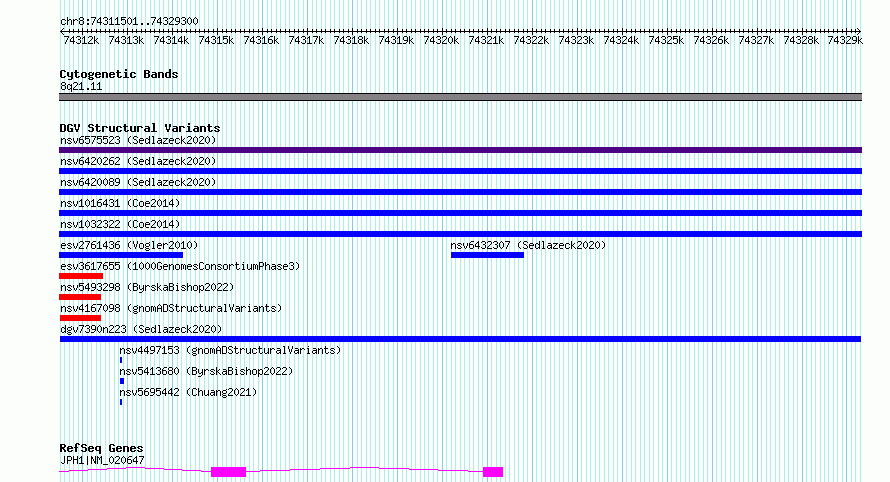
Task: Open nsv5413680 (ByrskaBishop2022) label
Action: click(x=206, y=371)
